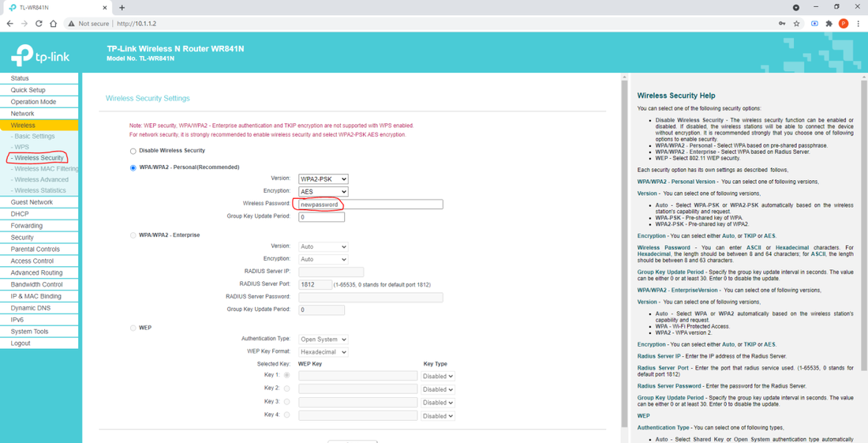Click the Personal Group Key Update Period field
Image resolution: width=868 pixels, height=443 pixels.
[322, 217]
